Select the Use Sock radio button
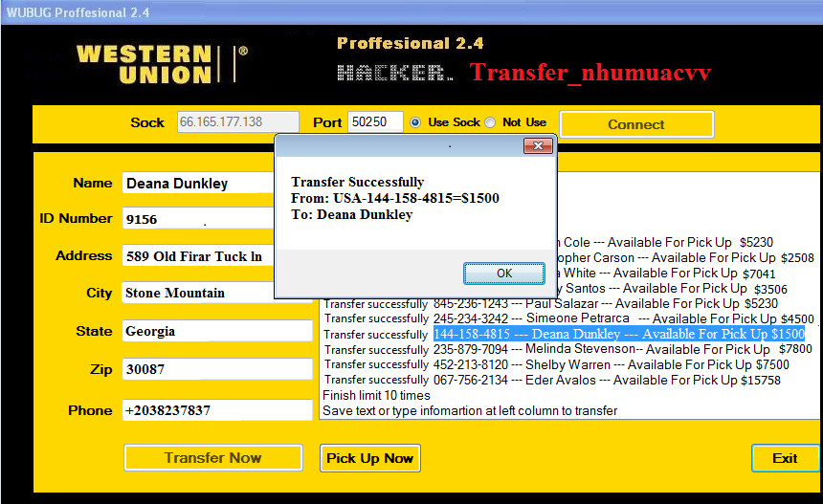This screenshot has width=823, height=504. coord(415,122)
